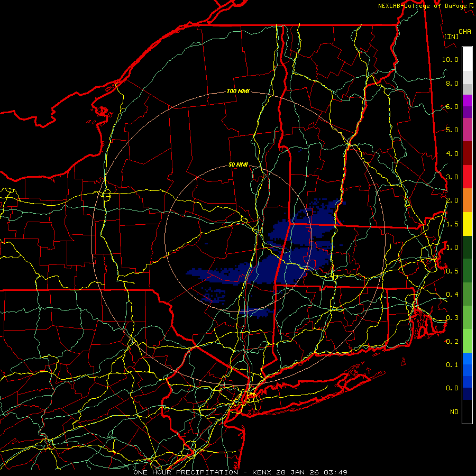Click the 5.0 legend value
Screen dimensions: 476x476
(x=452, y=130)
